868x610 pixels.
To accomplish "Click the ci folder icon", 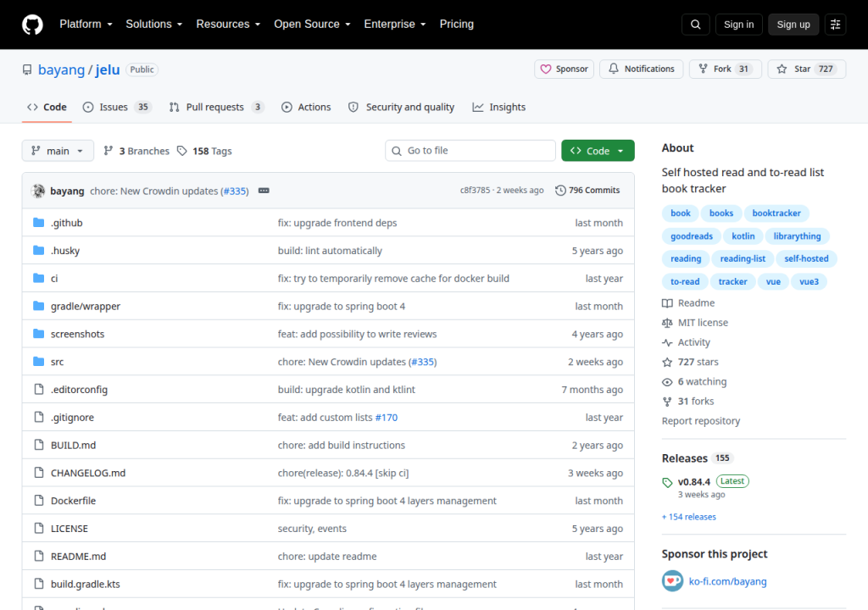I will point(38,278).
